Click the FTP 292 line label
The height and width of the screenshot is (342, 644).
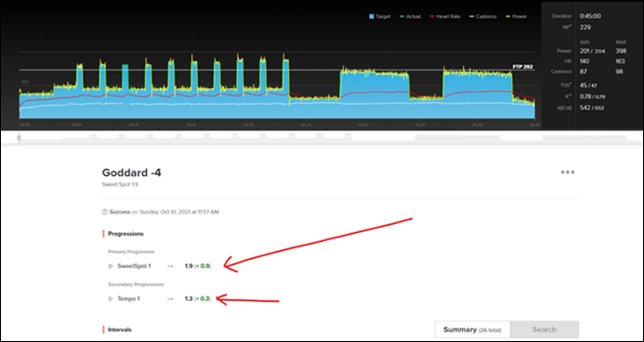[x=523, y=67]
